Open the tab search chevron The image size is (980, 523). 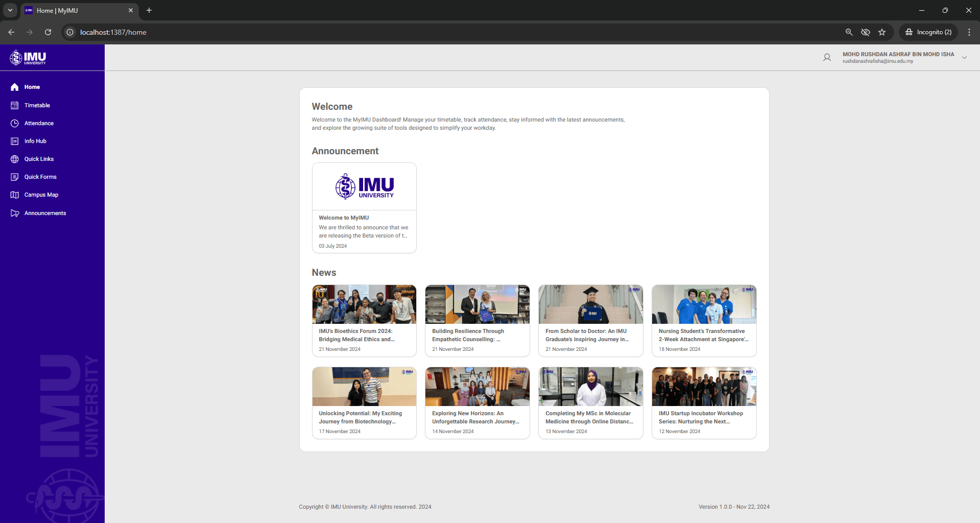10,10
